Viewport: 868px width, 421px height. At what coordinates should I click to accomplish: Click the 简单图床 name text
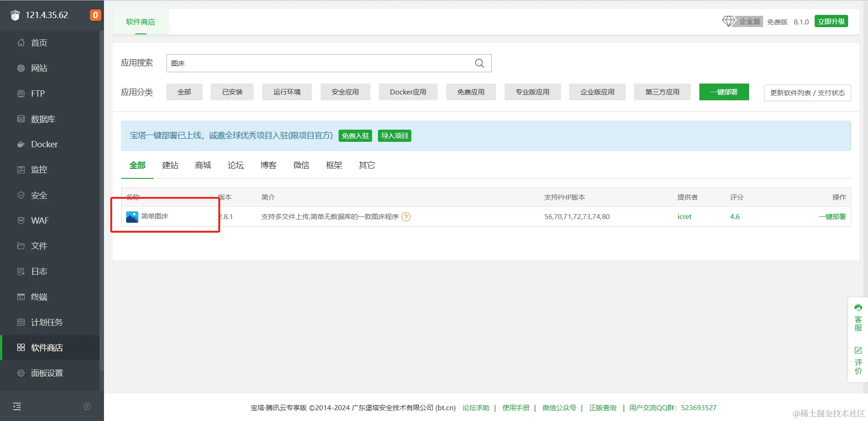point(155,216)
